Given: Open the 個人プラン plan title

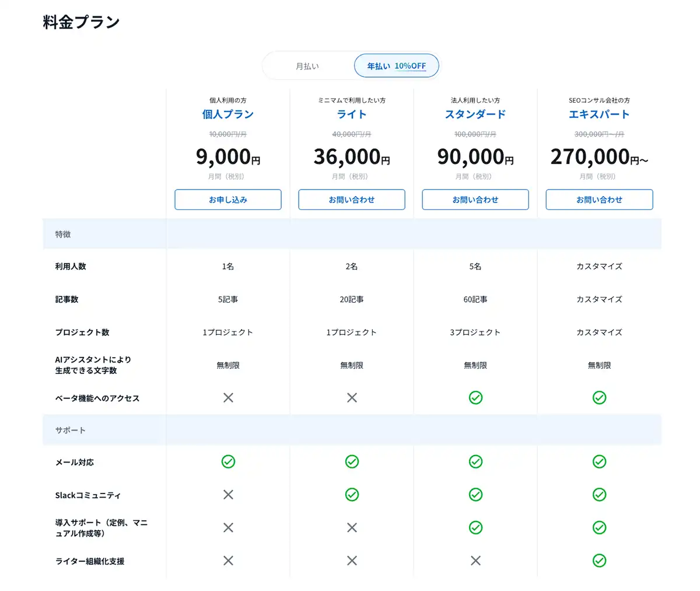Looking at the screenshot, I should tap(228, 114).
